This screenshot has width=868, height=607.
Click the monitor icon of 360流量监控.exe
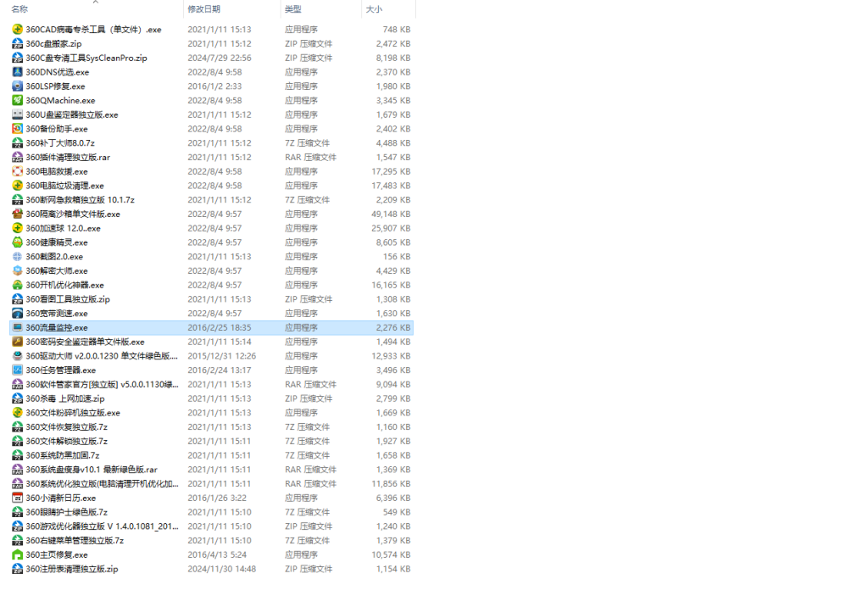[x=17, y=328]
